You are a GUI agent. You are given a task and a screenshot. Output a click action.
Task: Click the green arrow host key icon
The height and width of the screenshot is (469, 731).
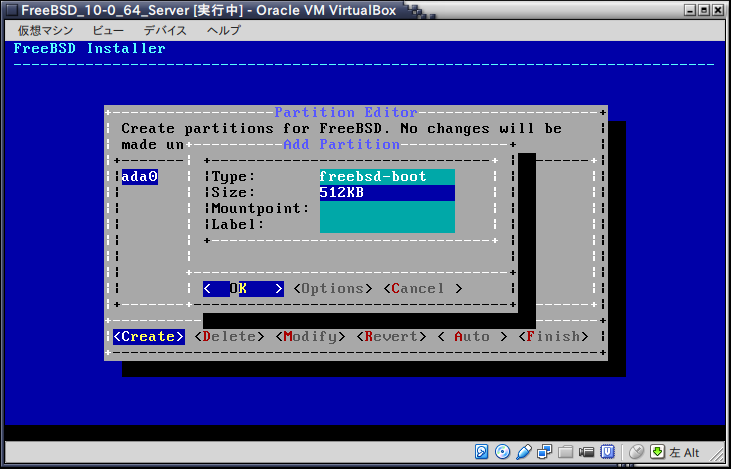point(657,452)
